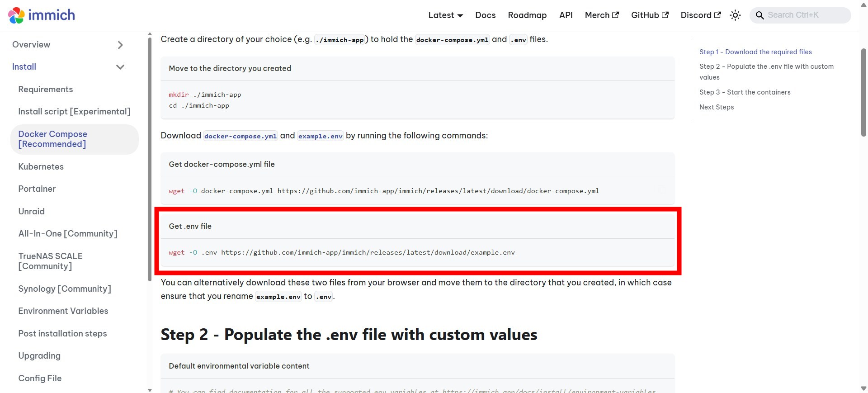Go to API navigation link
Viewport: 868px width, 393px height.
[x=566, y=15]
